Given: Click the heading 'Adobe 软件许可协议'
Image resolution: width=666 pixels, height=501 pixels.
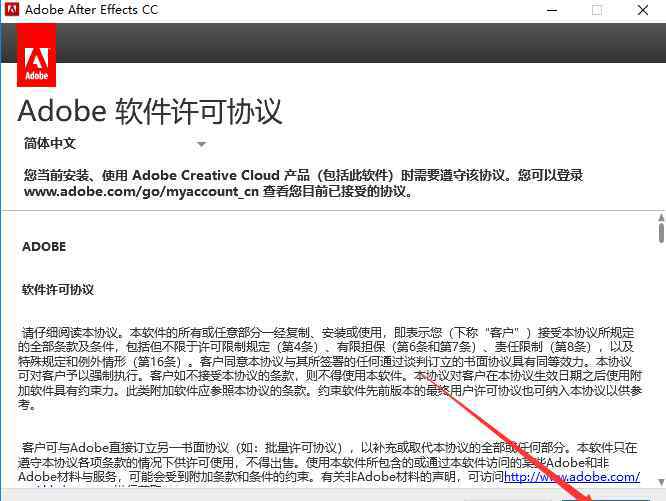Looking at the screenshot, I should pyautogui.click(x=150, y=112).
